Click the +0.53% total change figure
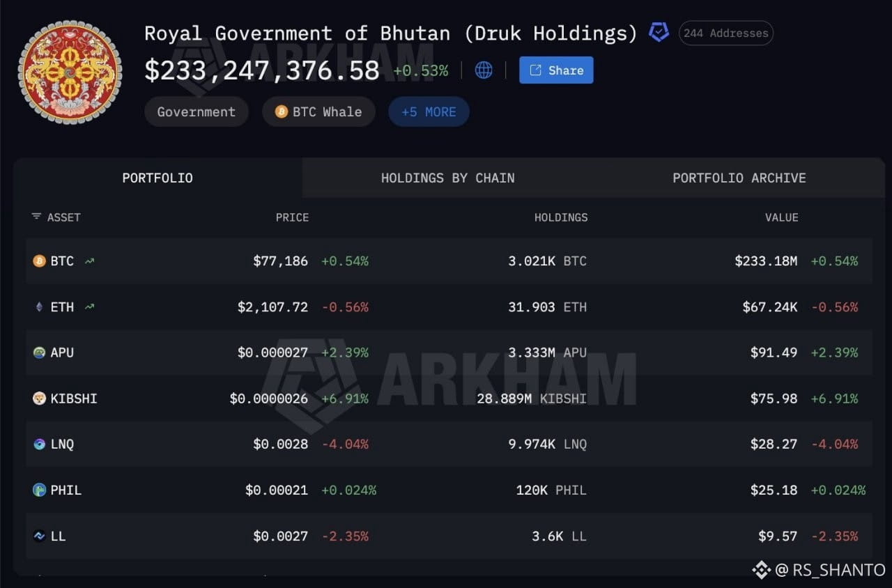 420,70
